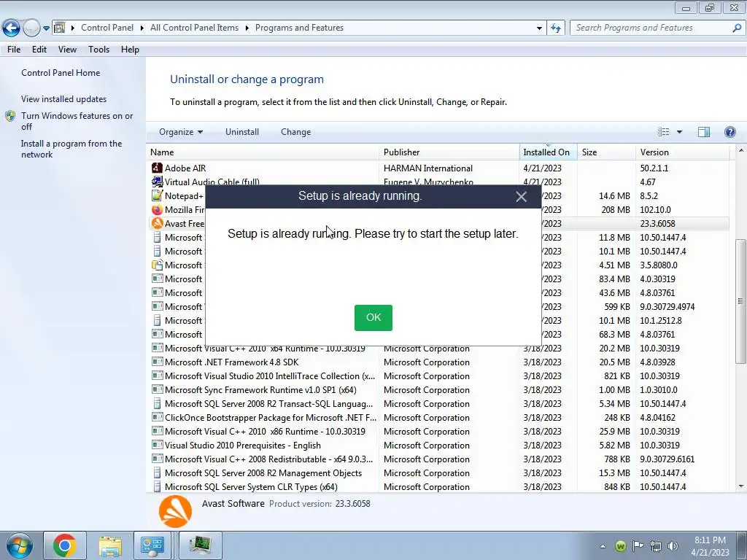
Task: Show hidden tray icons arrow
Action: click(x=603, y=546)
